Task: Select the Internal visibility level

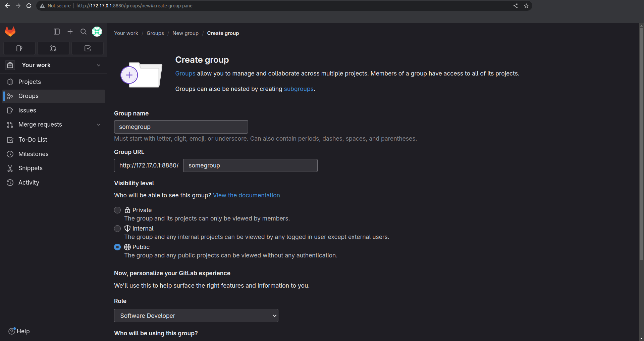Action: coord(117,229)
